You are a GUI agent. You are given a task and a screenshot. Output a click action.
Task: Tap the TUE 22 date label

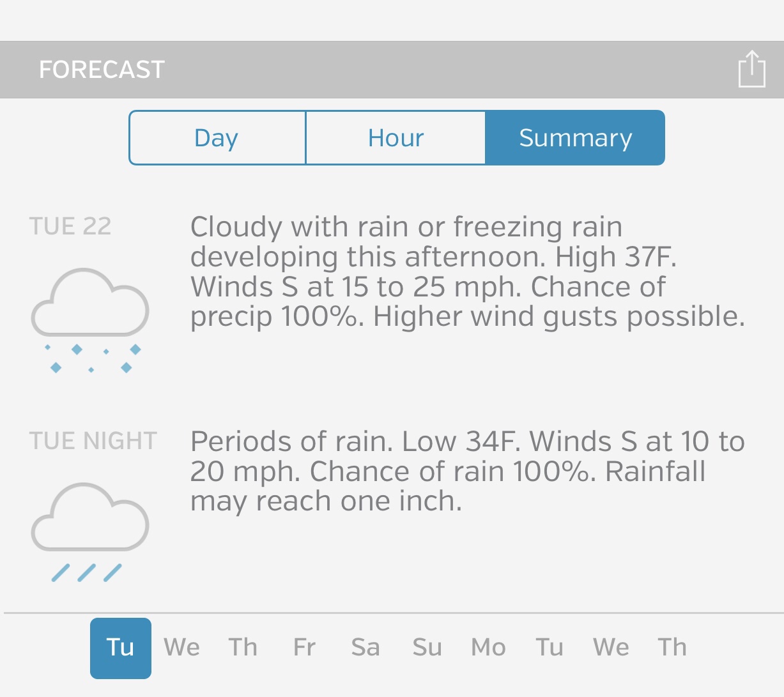(x=70, y=226)
